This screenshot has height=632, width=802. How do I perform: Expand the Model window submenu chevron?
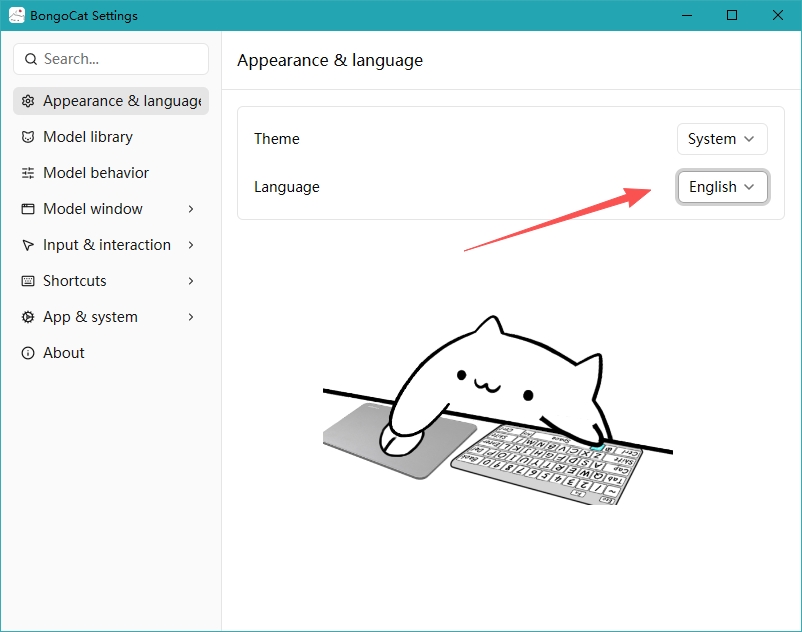click(x=191, y=209)
